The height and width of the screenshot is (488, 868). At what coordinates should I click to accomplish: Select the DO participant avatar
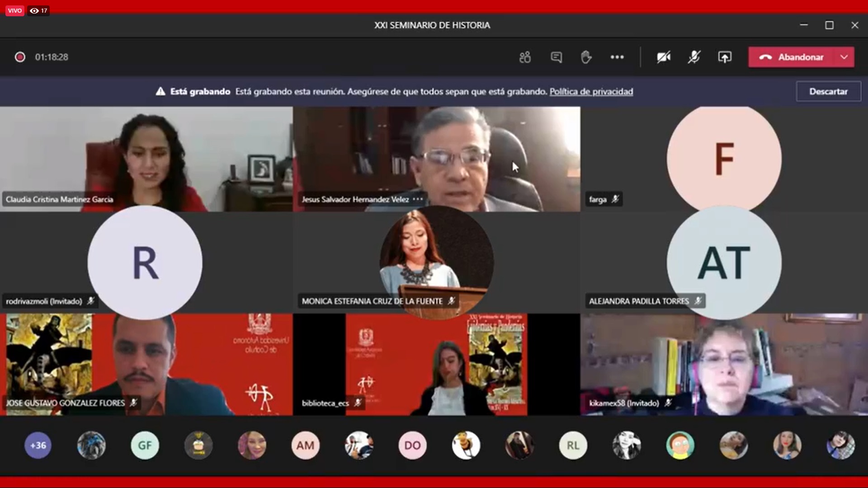pyautogui.click(x=412, y=446)
